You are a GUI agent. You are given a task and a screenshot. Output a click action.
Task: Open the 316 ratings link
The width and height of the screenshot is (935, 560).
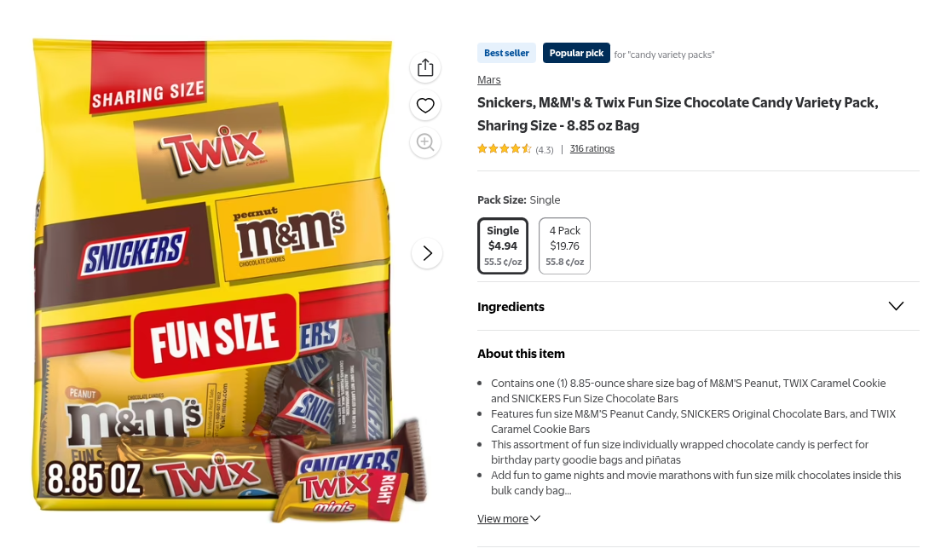point(592,148)
